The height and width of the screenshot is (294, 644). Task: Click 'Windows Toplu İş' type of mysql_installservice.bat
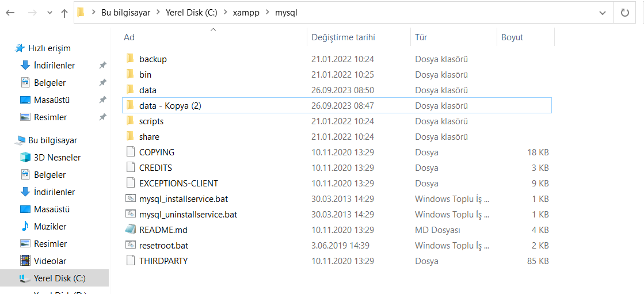click(x=452, y=199)
